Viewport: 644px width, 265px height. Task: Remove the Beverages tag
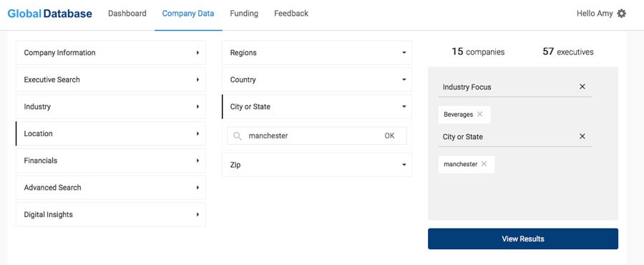tap(479, 114)
